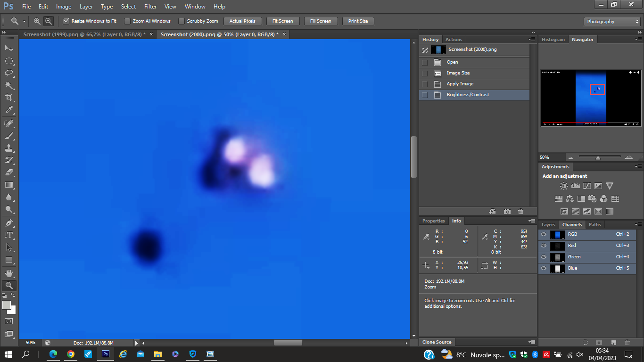
Task: Open the Channels panel options menu
Action: tap(638, 225)
